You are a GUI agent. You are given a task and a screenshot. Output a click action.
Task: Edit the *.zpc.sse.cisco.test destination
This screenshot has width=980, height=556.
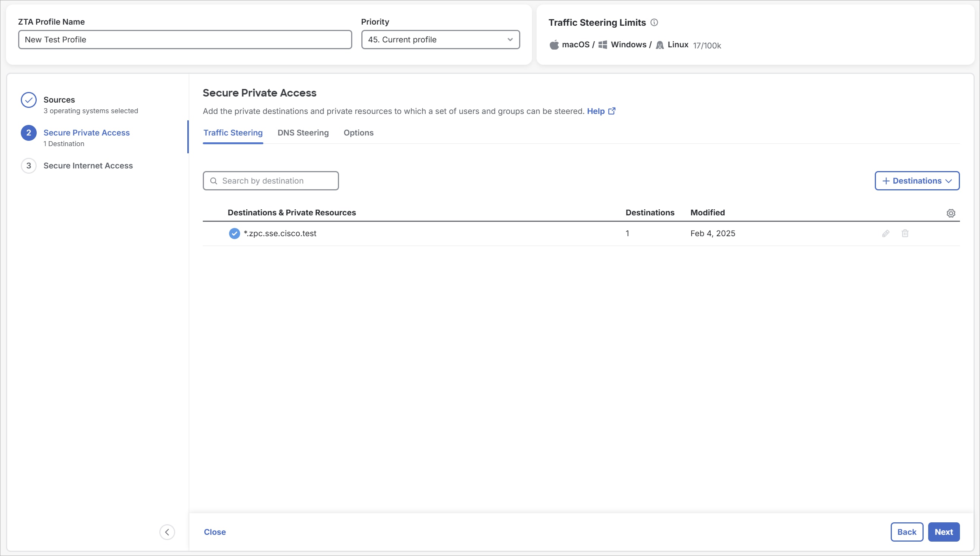tap(886, 233)
